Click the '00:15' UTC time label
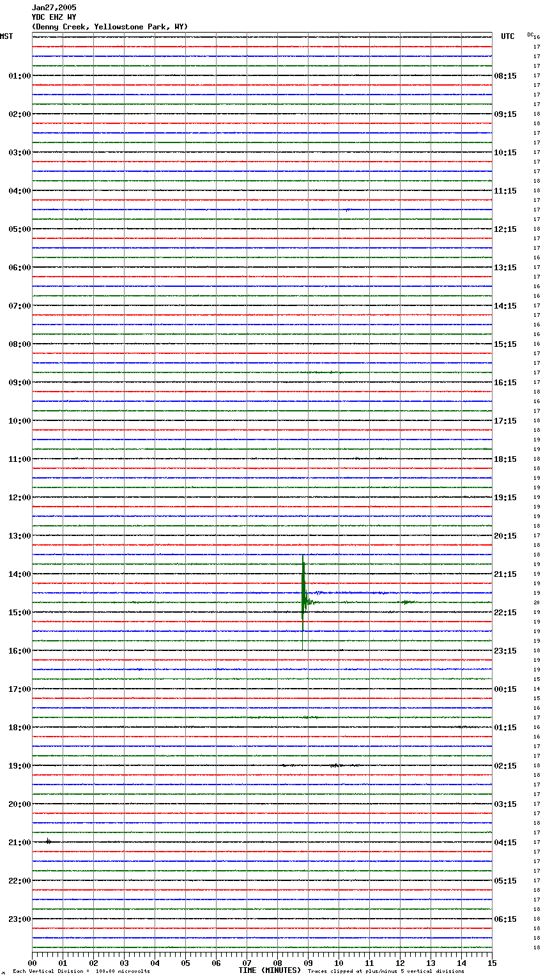543x980 pixels. tap(505, 689)
